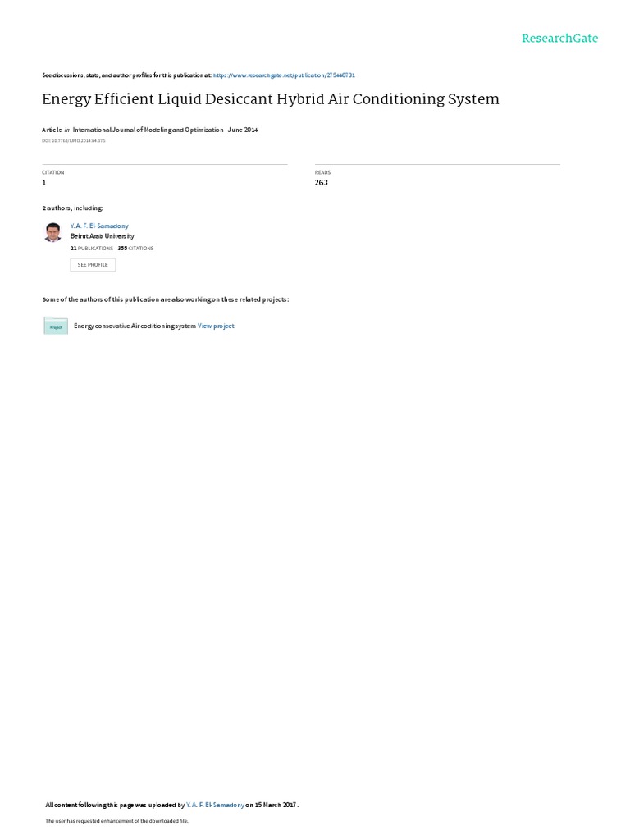The width and height of the screenshot is (630, 840).
Task: Click the DOI number under the journal
Action: pos(73,141)
